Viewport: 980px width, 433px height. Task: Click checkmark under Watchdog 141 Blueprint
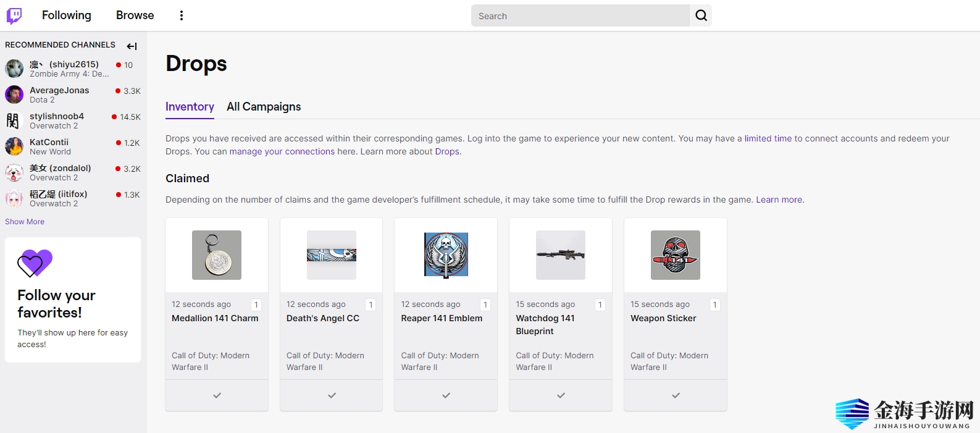561,395
